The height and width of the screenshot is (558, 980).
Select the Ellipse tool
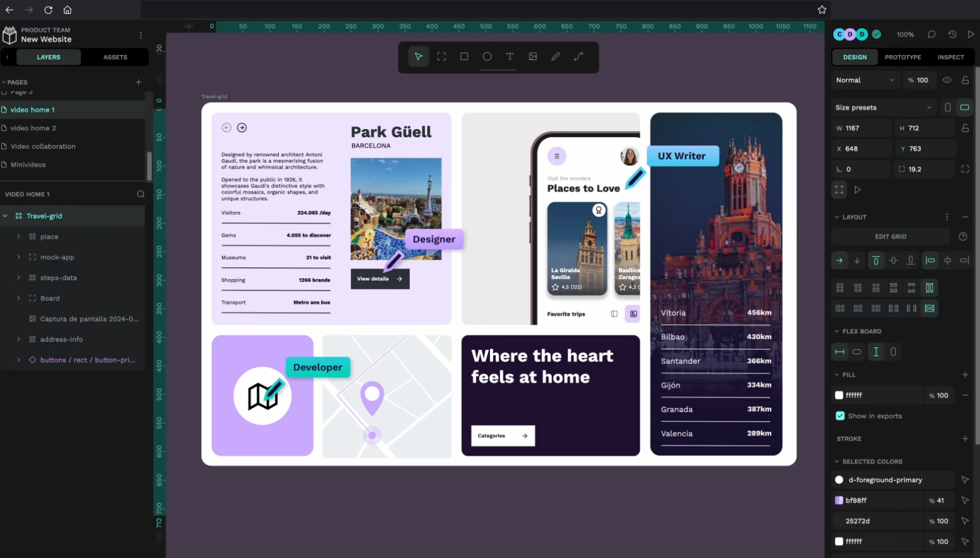coord(487,56)
